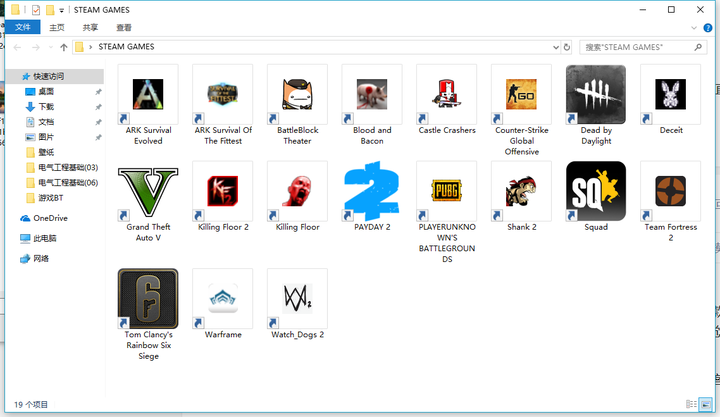Toggle pin on 图片 quick access item
Image resolution: width=720 pixels, height=417 pixels.
[98, 137]
